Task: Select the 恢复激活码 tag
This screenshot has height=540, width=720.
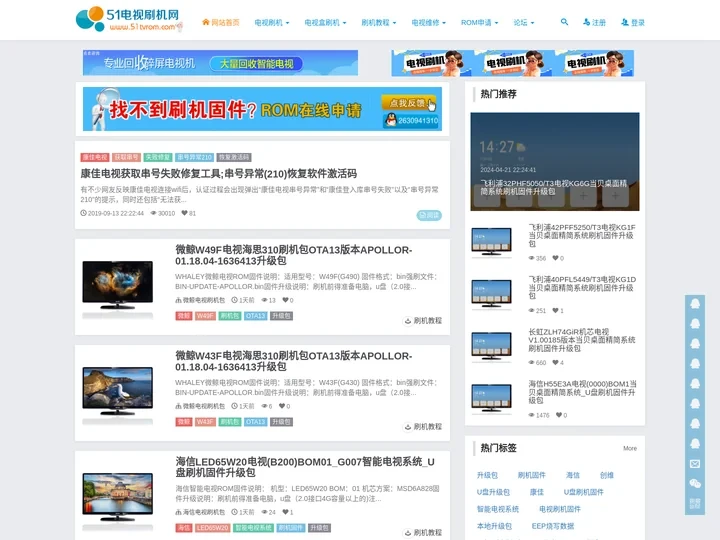Action: click(x=234, y=157)
